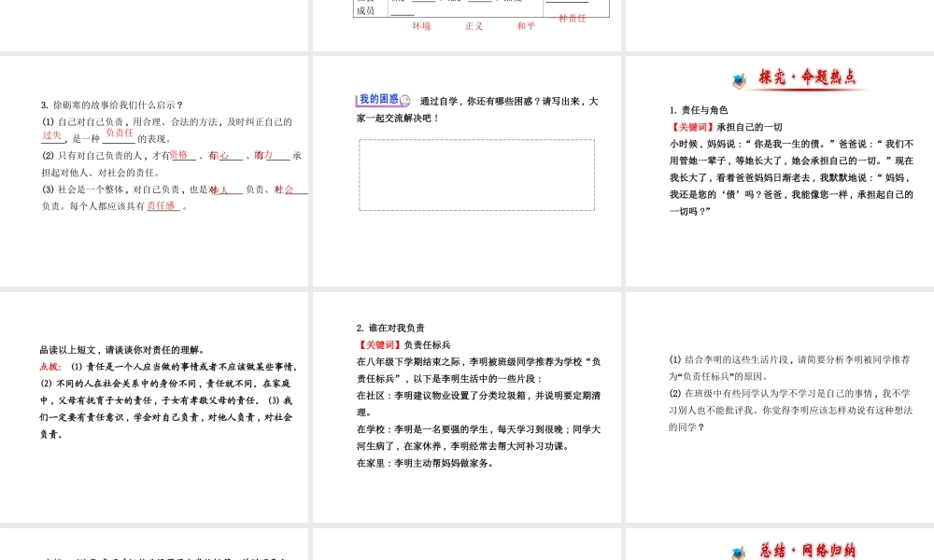
Task: Click the red text 一种责任 in the table
Action: [568, 19]
